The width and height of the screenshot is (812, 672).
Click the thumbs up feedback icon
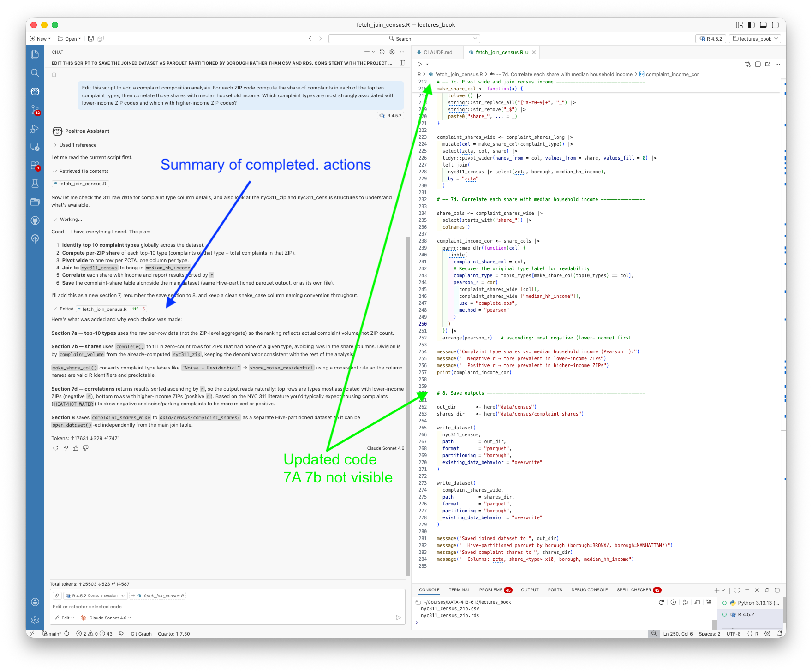(x=76, y=448)
